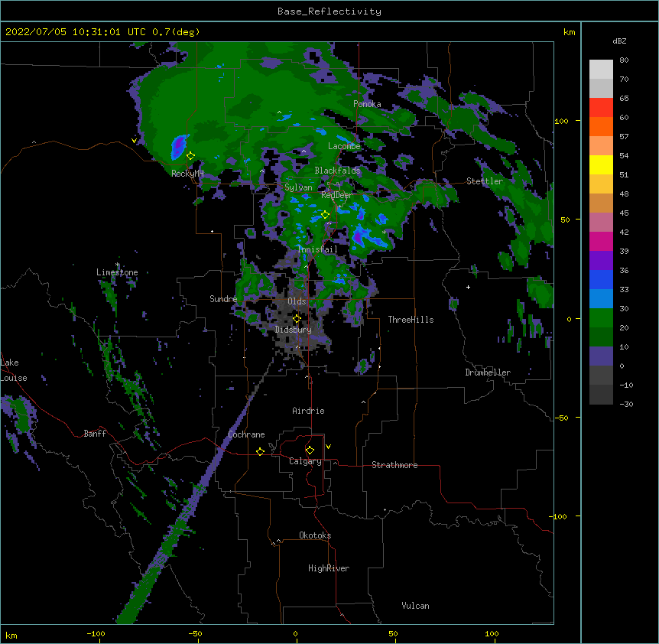Screen dimensions: 659x644
Task: Click the yellow diamond marker south of RedDeer
Action: (x=325, y=215)
